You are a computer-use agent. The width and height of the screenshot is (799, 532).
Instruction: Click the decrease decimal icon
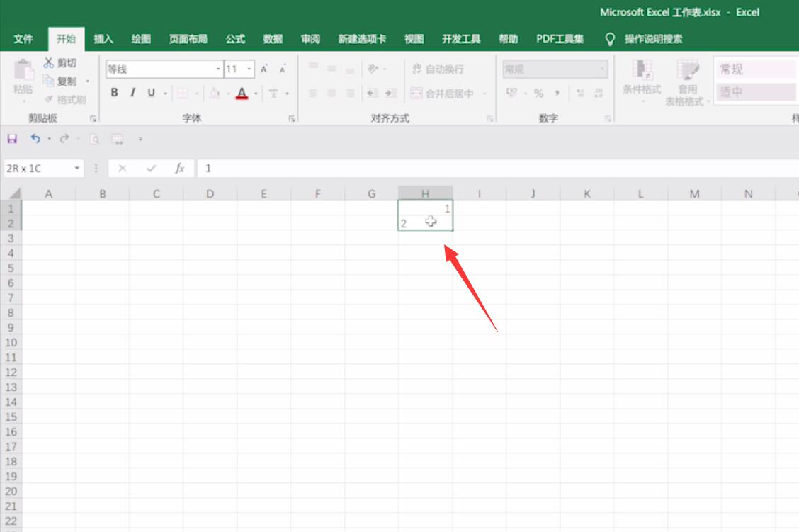(599, 93)
